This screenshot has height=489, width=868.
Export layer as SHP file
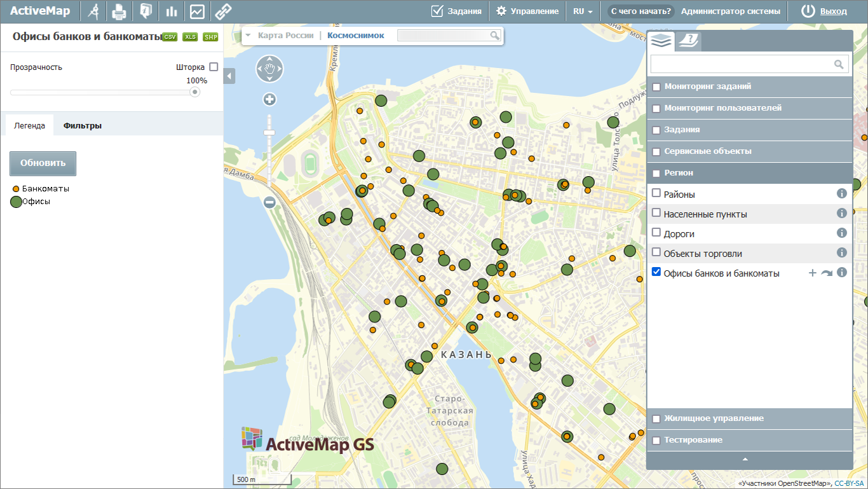click(210, 37)
